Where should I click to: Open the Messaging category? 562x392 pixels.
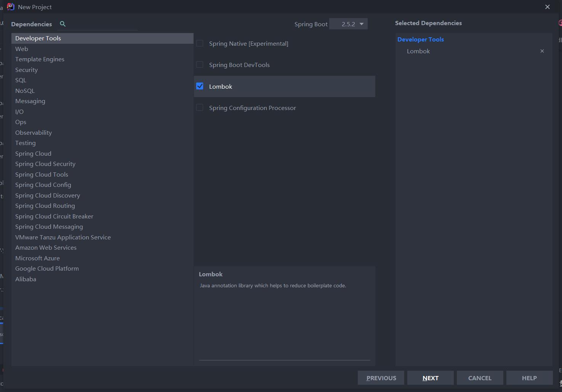click(x=102, y=101)
